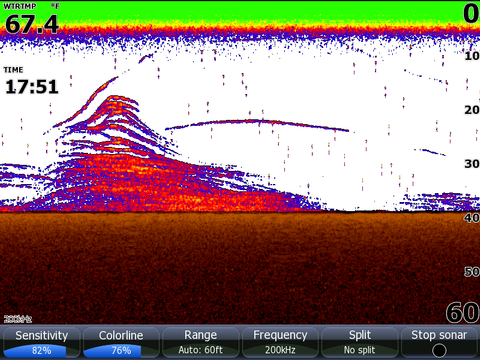Select the water temperature 67.4 readout
Image resolution: width=480 pixels, height=360 pixels.
[32, 24]
